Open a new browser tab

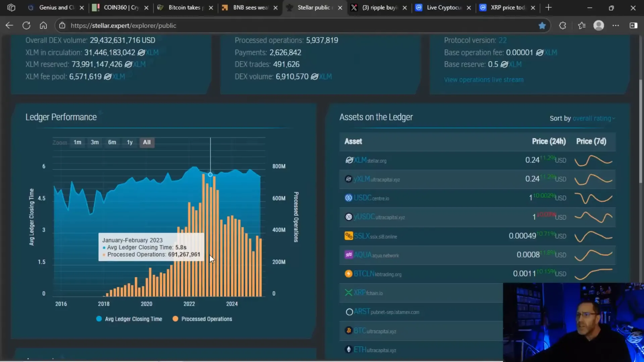[548, 7]
